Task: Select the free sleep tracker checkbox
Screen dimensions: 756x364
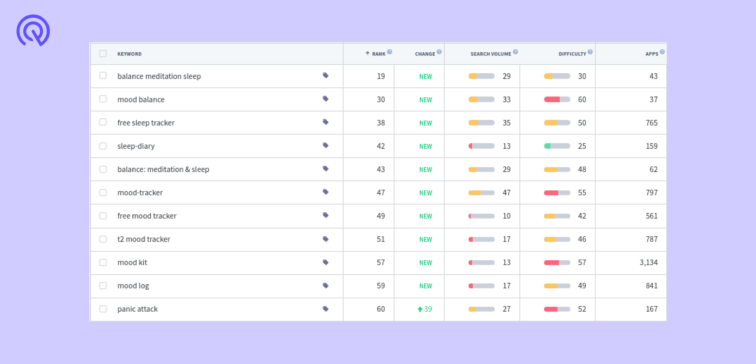Action: click(103, 122)
